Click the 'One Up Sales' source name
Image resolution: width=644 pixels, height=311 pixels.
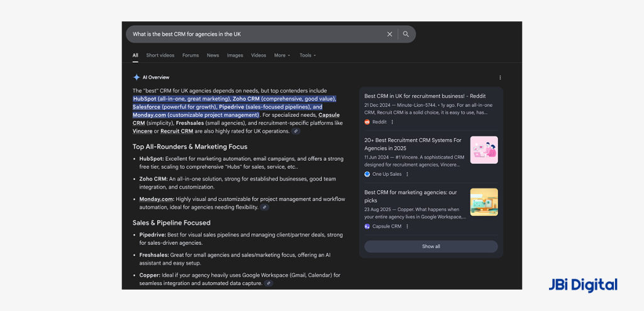click(x=387, y=174)
